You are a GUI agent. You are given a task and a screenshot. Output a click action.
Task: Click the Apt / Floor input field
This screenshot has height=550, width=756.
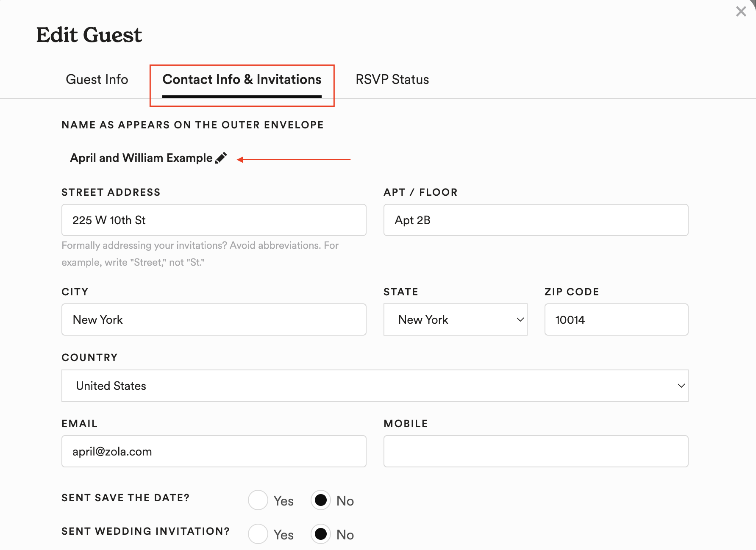[536, 220]
